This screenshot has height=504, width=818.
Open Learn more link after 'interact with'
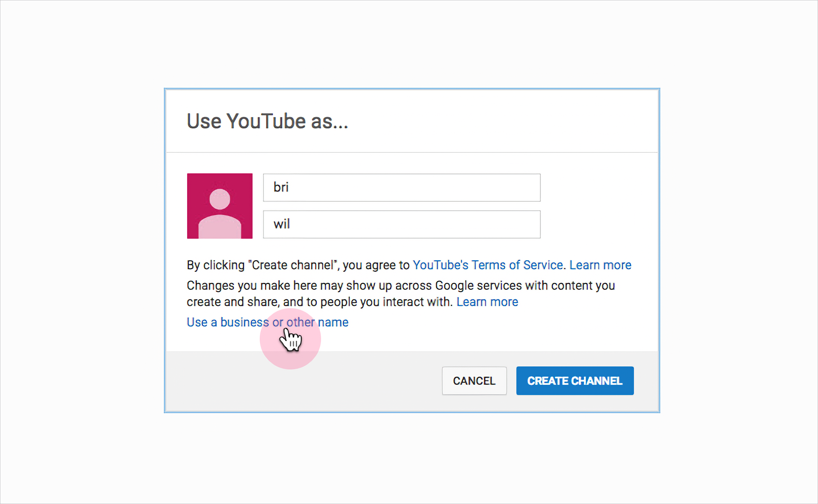[x=487, y=302]
